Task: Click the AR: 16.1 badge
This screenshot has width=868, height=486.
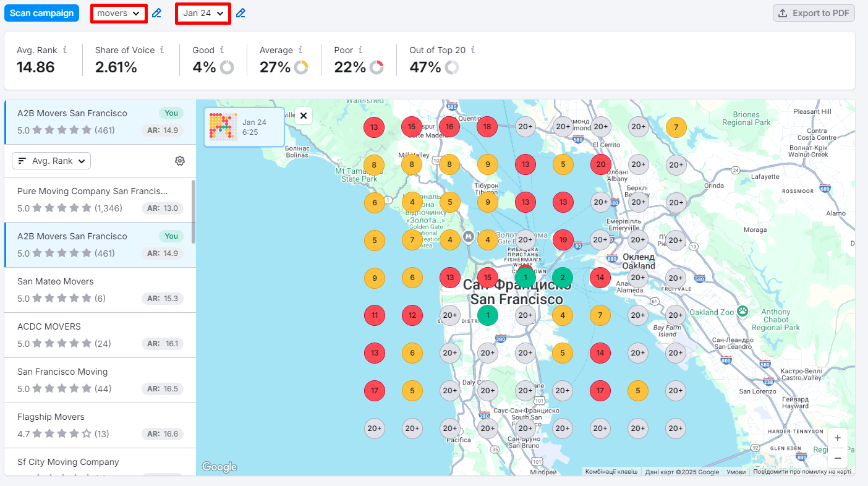Action: tap(163, 344)
